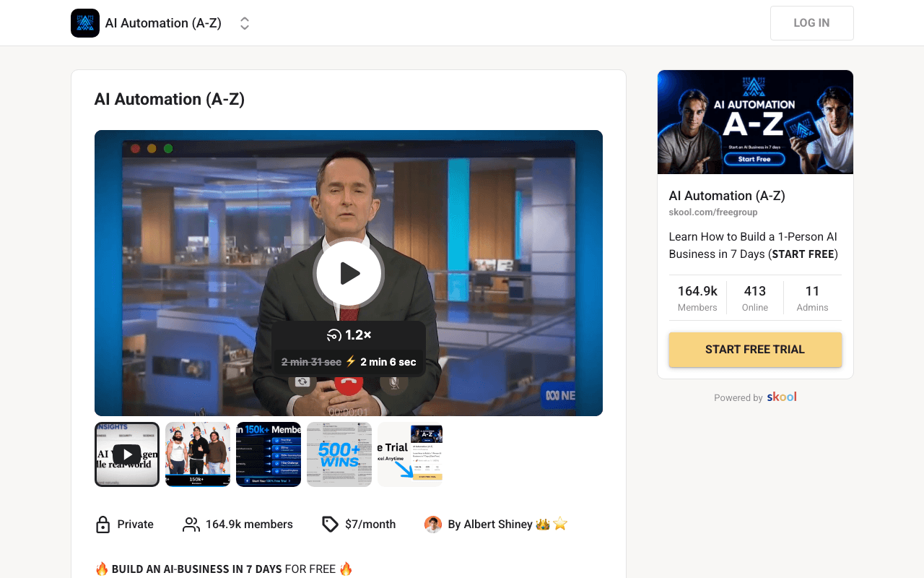Click the 1.2× playback speed indicator
924x578 pixels.
(x=349, y=335)
